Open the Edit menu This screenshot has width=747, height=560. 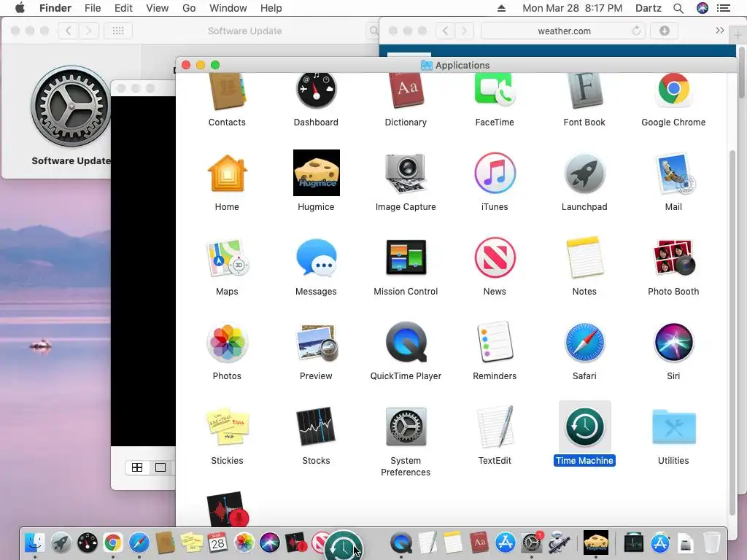[x=123, y=8]
